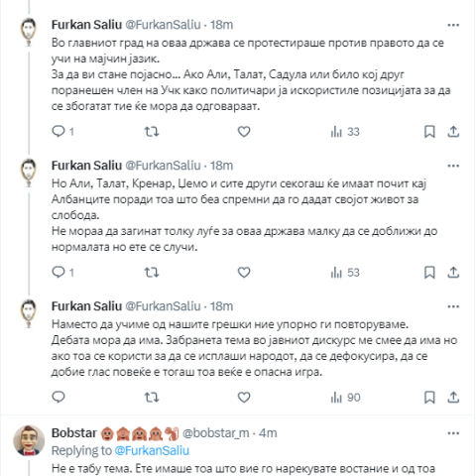
Task: Reply to the tweet with 33 views
Action: [x=62, y=132]
